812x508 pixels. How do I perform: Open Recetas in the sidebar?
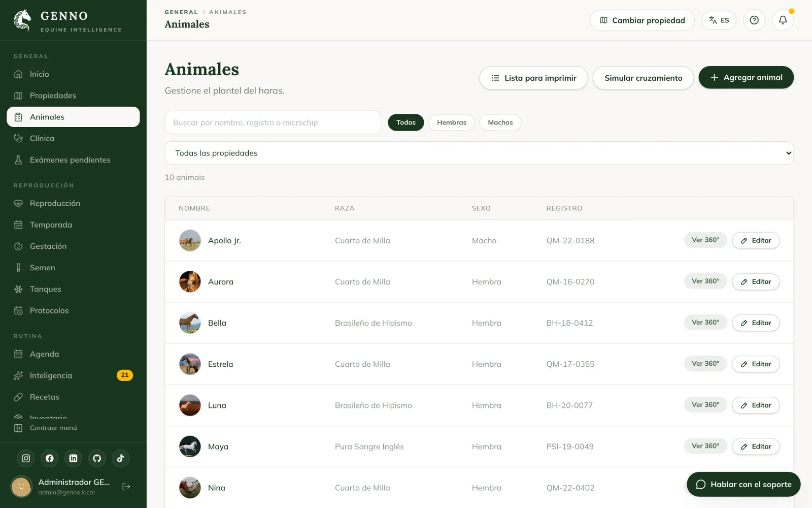point(73,397)
